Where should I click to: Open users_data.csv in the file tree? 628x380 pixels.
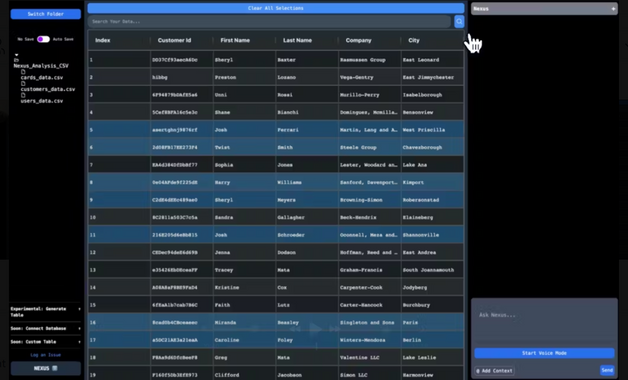pyautogui.click(x=42, y=101)
